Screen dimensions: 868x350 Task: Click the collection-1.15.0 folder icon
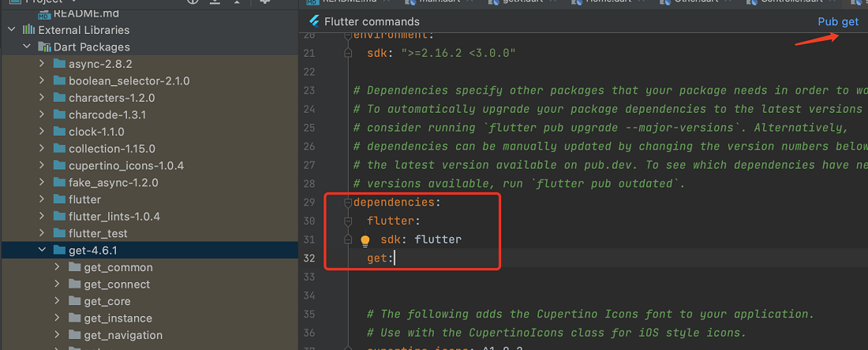pyautogui.click(x=59, y=148)
